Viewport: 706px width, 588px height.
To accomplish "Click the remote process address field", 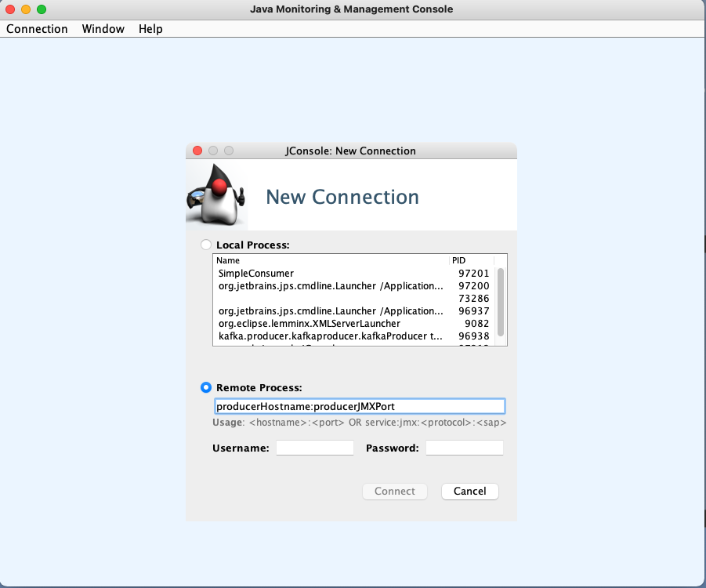I will click(360, 405).
